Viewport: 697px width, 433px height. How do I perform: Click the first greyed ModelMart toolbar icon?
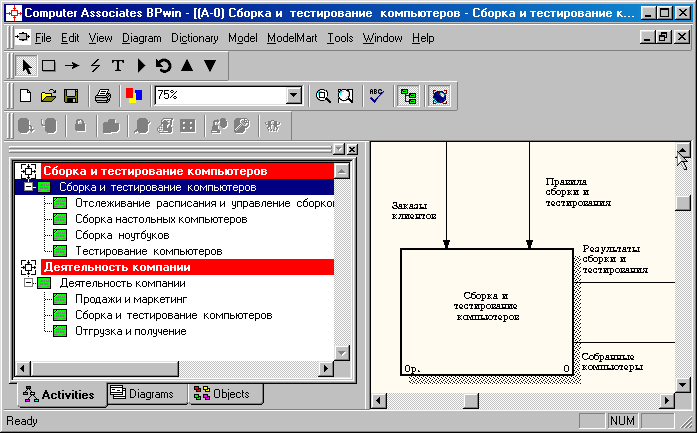(x=26, y=126)
